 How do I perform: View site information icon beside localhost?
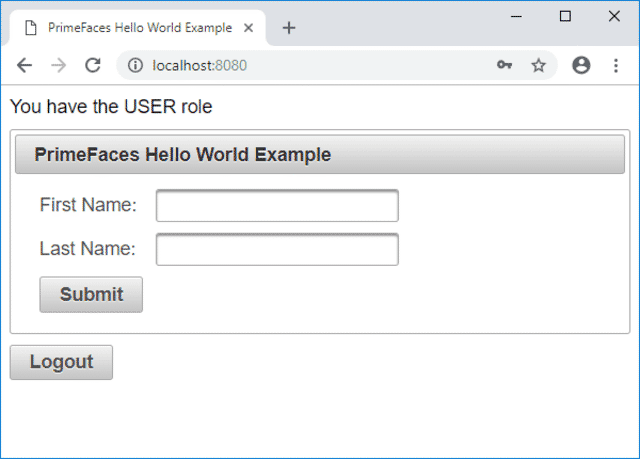pyautogui.click(x=136, y=65)
